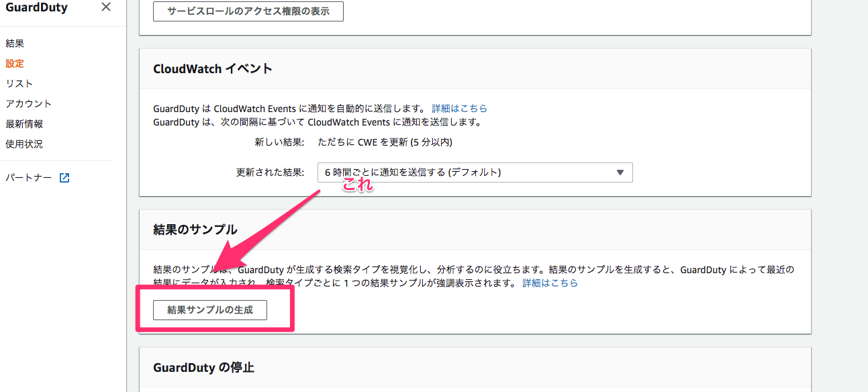
Task: Open 詳細はこちら link in CloudWatch イベント
Action: [x=460, y=108]
